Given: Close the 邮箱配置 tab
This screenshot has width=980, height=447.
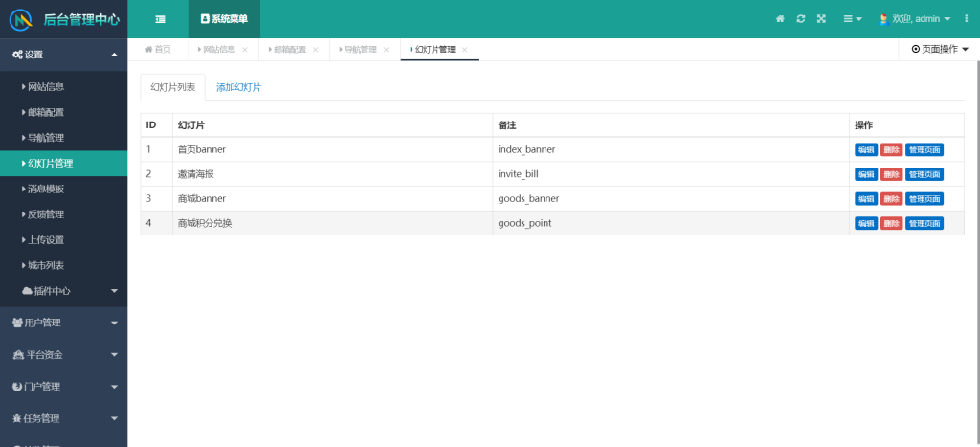Looking at the screenshot, I should click(x=315, y=50).
